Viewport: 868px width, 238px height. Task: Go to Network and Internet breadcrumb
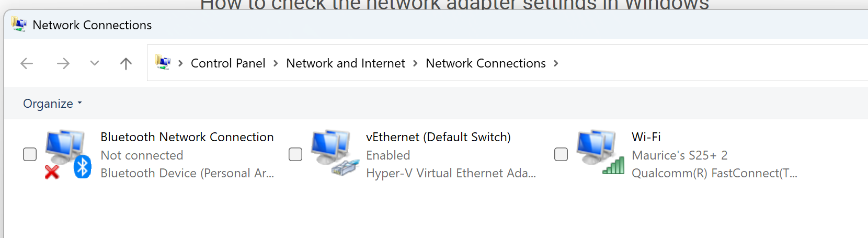point(345,63)
